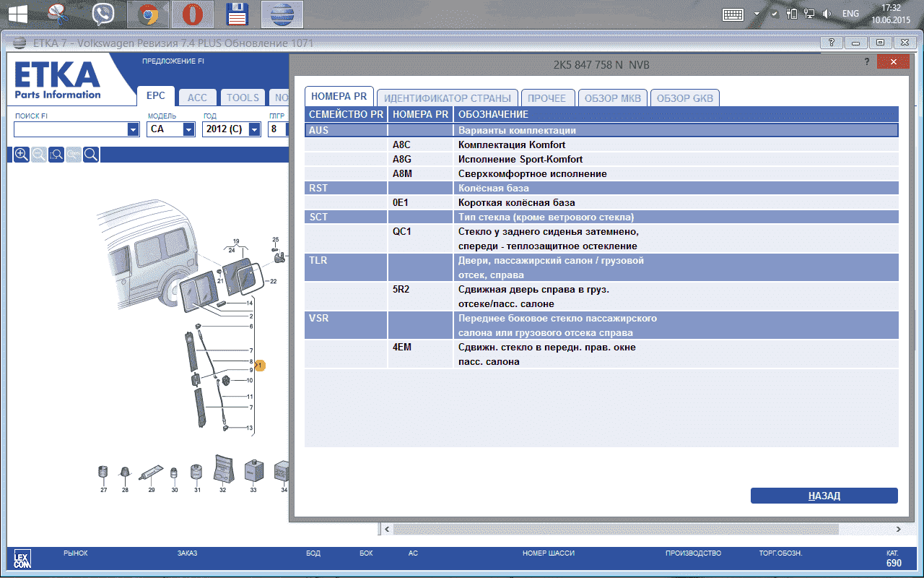
Task: Click the orange highlighted marker in diagram
Action: [261, 366]
